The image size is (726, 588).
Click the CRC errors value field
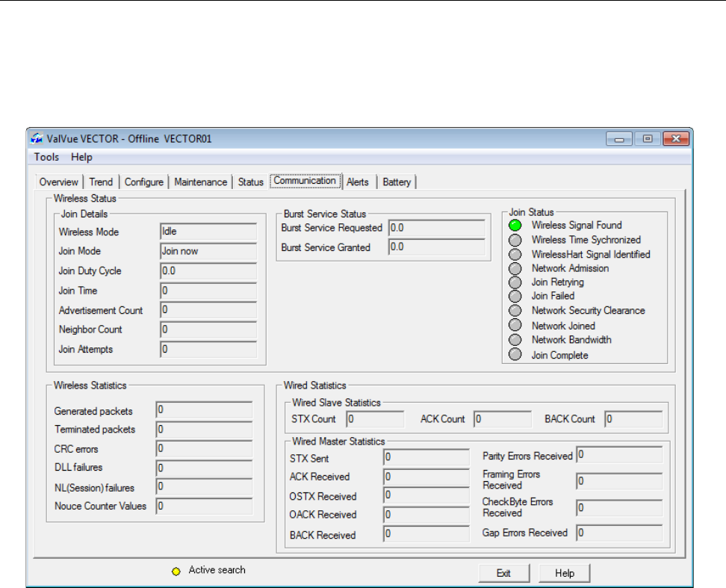coord(203,449)
